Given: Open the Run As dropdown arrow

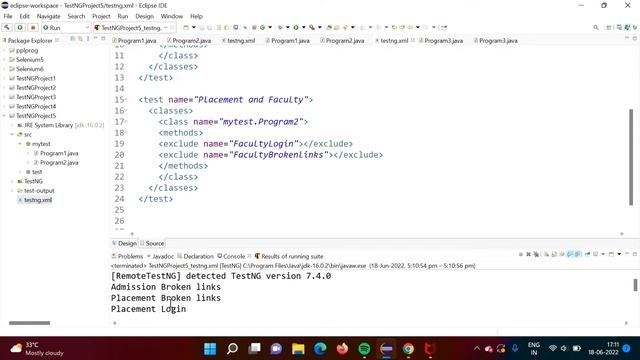Looking at the screenshot, I should pos(303,27).
